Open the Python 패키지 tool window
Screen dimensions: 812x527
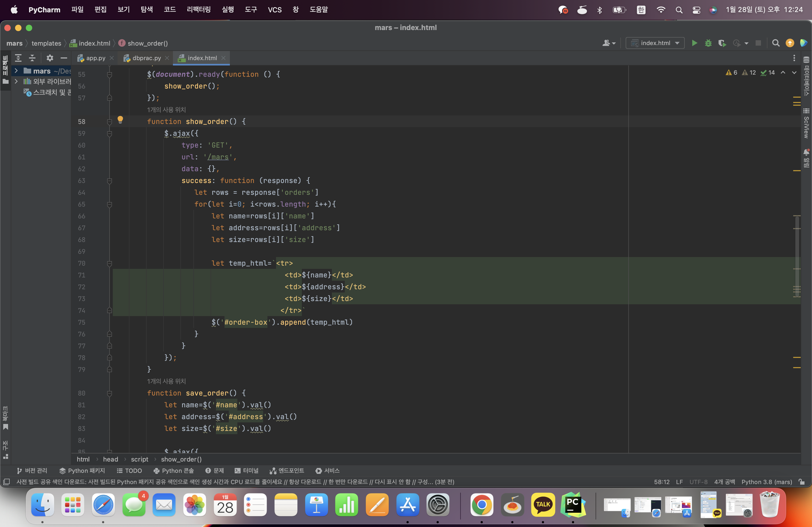click(82, 471)
